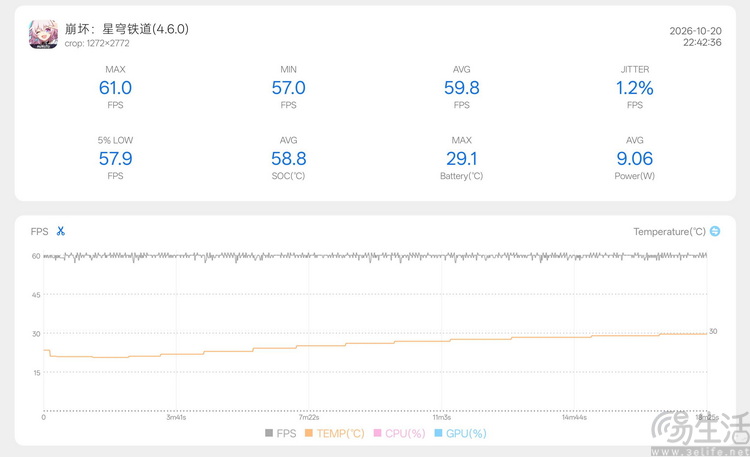Select the JITTER value 1.2%
The height and width of the screenshot is (457, 750).
coord(635,88)
